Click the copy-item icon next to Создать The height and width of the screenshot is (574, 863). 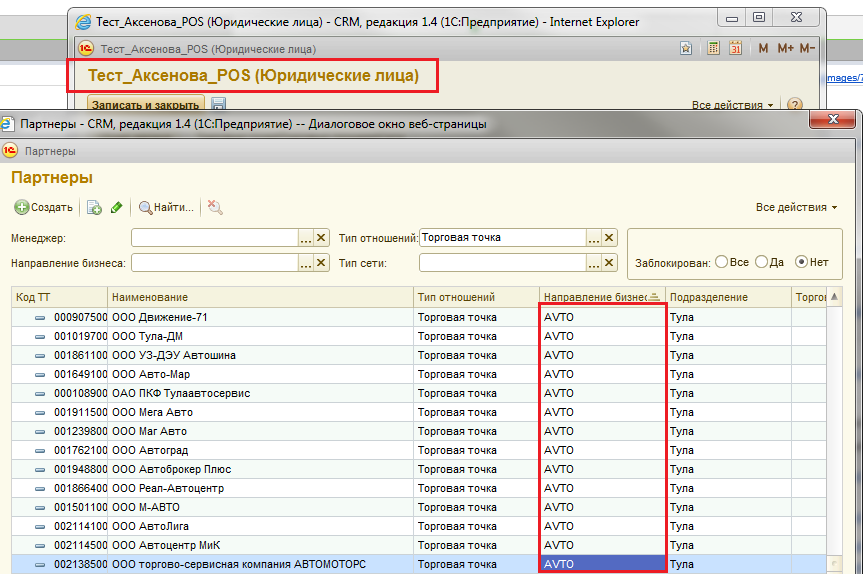pyautogui.click(x=94, y=207)
